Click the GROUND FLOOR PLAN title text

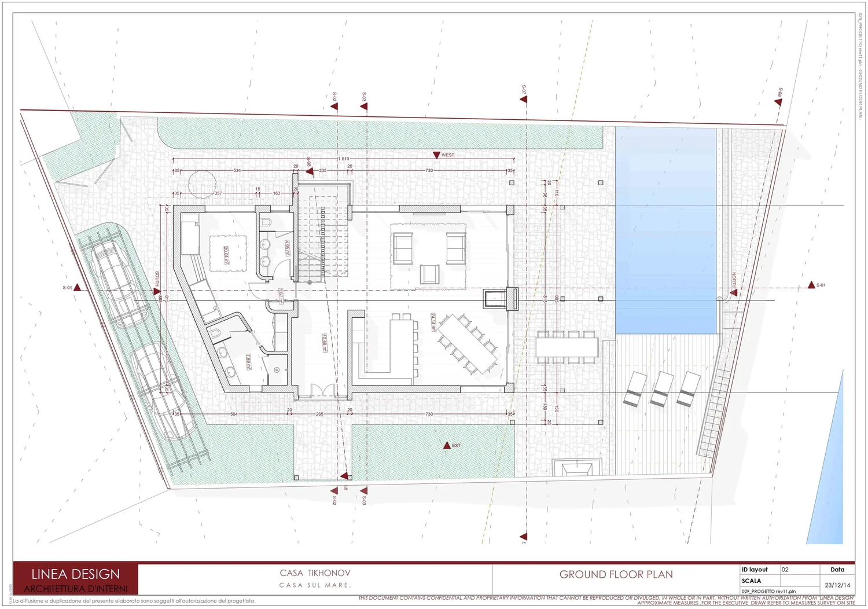click(x=616, y=575)
